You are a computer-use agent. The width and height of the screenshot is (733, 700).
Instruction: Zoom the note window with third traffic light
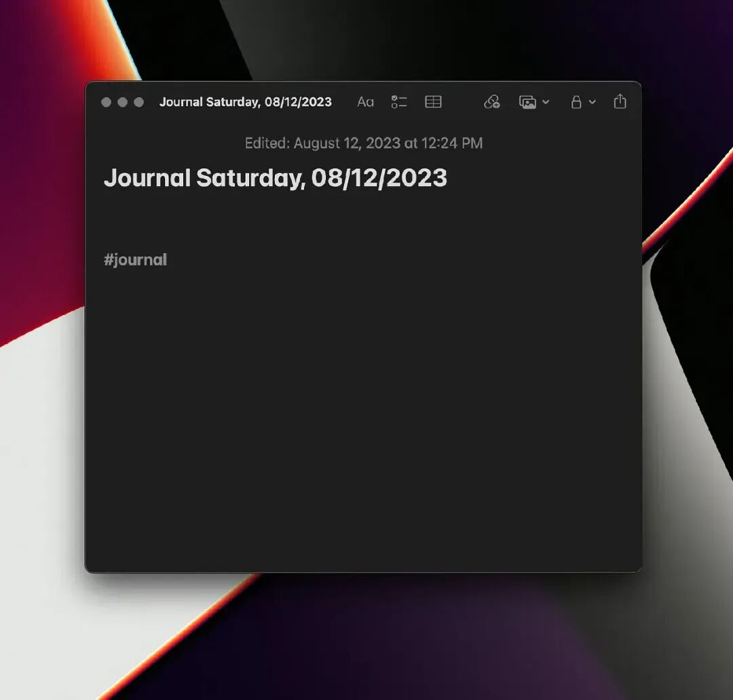point(139,102)
